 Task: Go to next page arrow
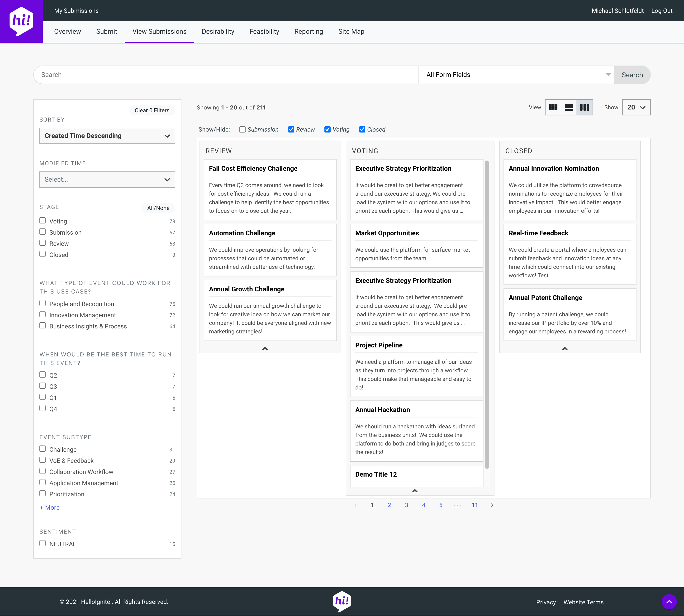tap(492, 505)
